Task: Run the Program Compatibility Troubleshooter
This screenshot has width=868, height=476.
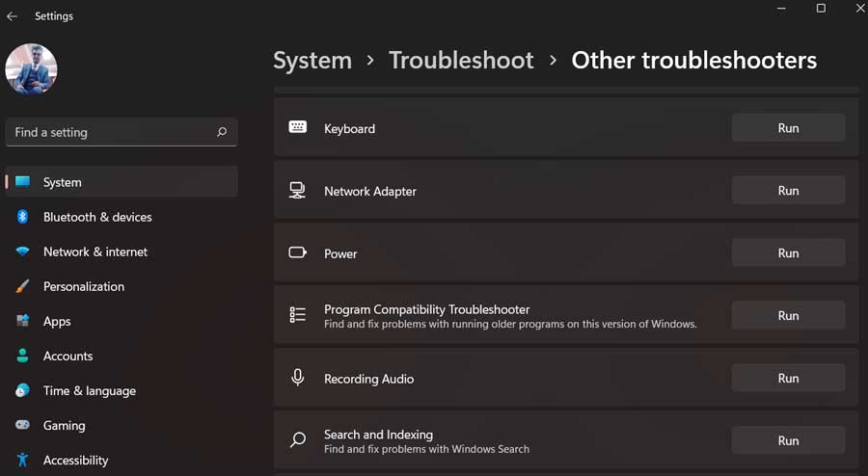Action: click(x=788, y=316)
